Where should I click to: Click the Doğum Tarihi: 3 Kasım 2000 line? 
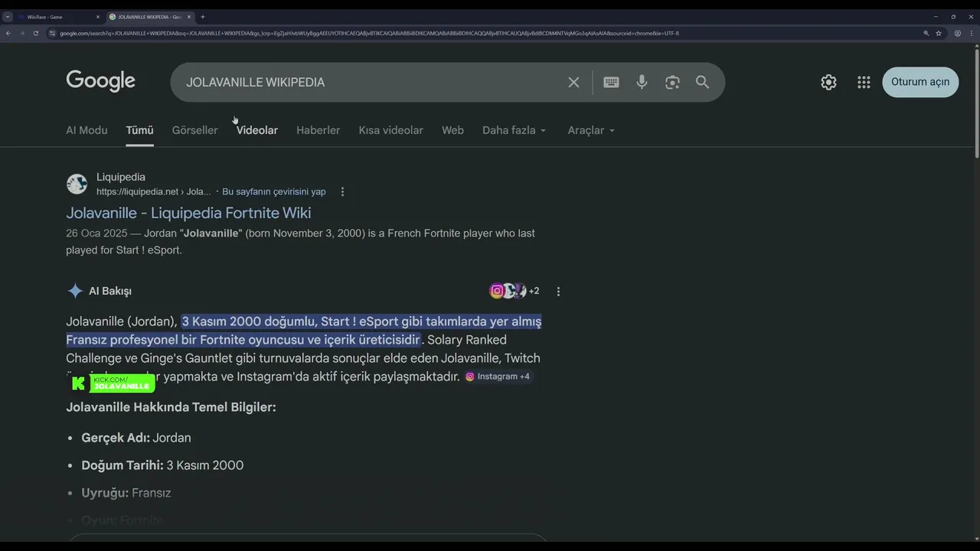coord(162,465)
